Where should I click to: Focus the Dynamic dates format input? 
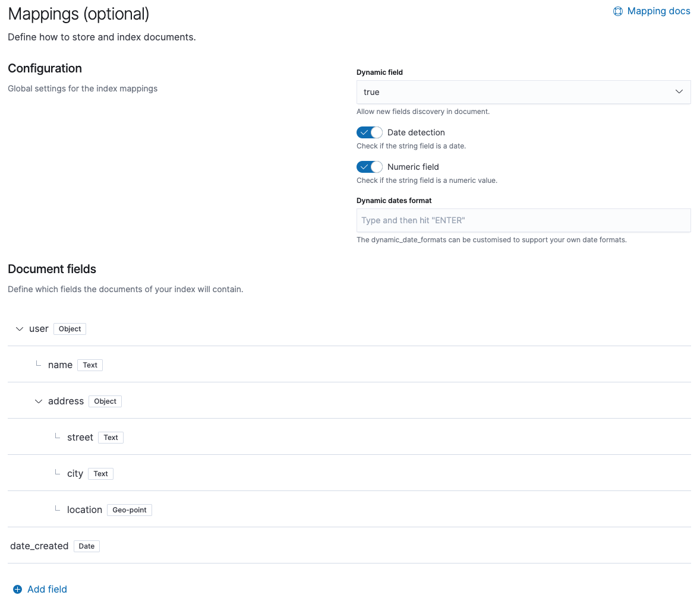523,220
